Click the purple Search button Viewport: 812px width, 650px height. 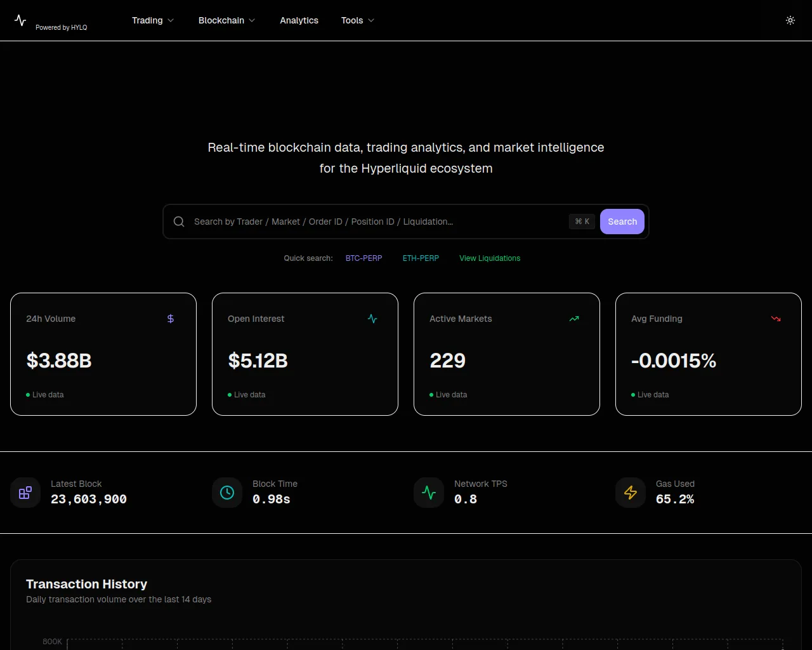coord(622,222)
